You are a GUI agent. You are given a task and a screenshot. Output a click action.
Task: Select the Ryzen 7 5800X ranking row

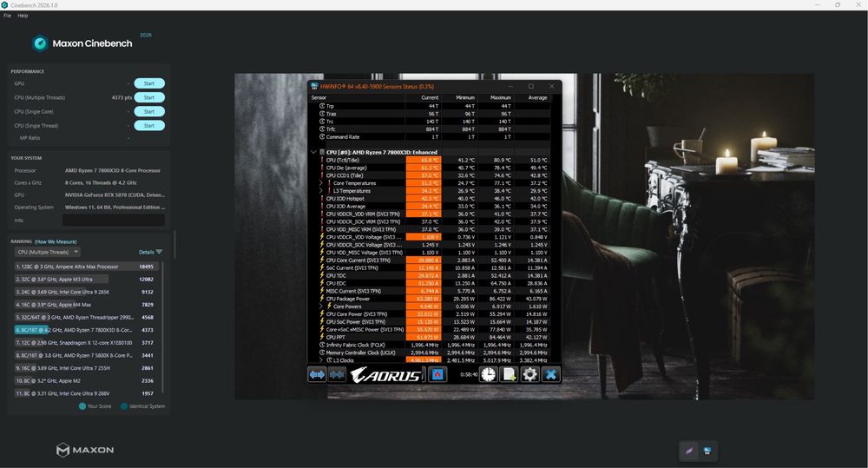pyautogui.click(x=86, y=356)
